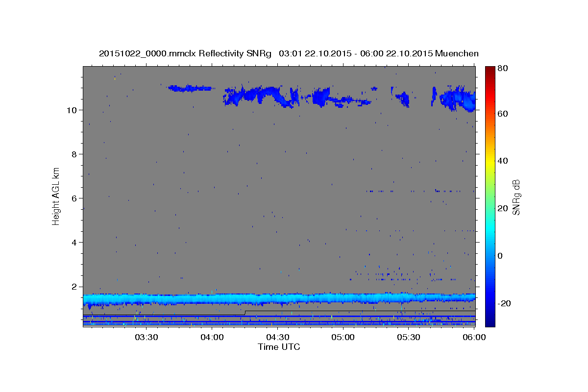The width and height of the screenshot is (588, 392).
Task: Click the plot title text at top
Action: click(x=289, y=53)
